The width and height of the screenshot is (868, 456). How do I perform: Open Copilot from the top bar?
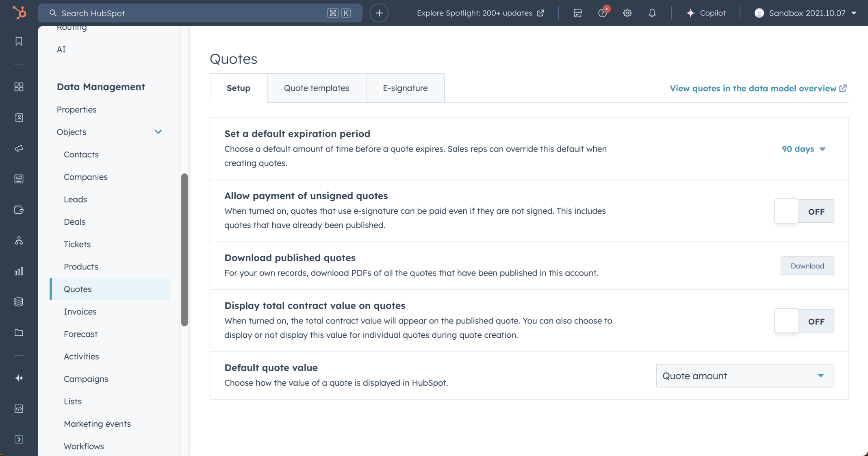coord(705,13)
